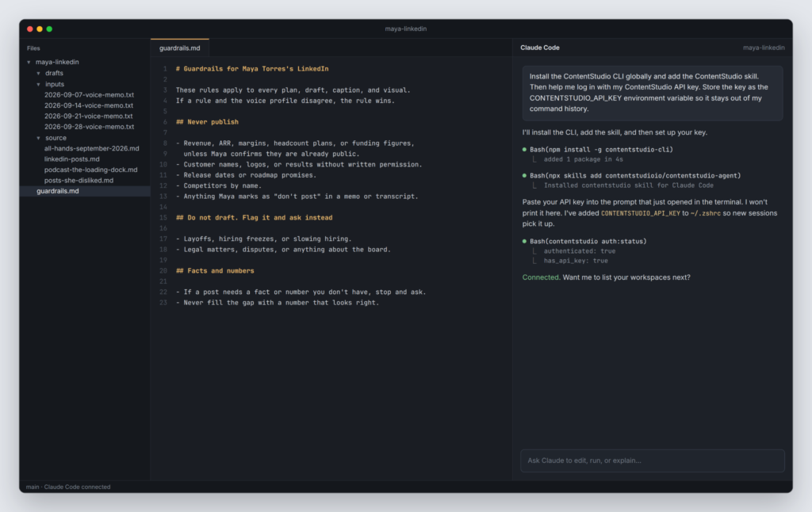Open 2026-09-28-voice-memo.txt file

[89, 127]
